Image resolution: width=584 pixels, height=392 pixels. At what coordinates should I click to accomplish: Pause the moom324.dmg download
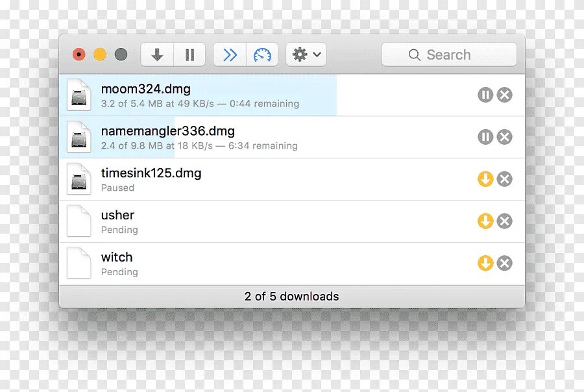(485, 95)
